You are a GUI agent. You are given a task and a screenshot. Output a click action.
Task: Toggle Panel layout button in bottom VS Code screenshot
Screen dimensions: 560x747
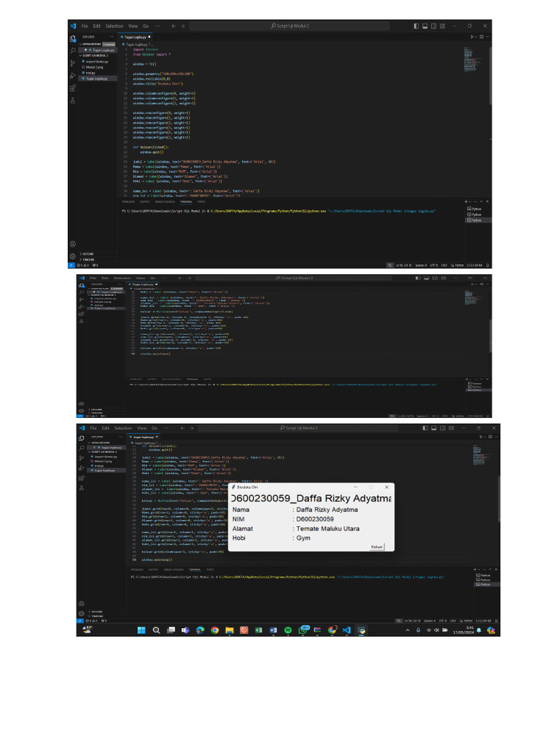tap(434, 428)
